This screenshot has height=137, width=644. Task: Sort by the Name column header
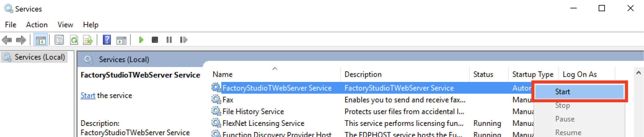point(223,75)
